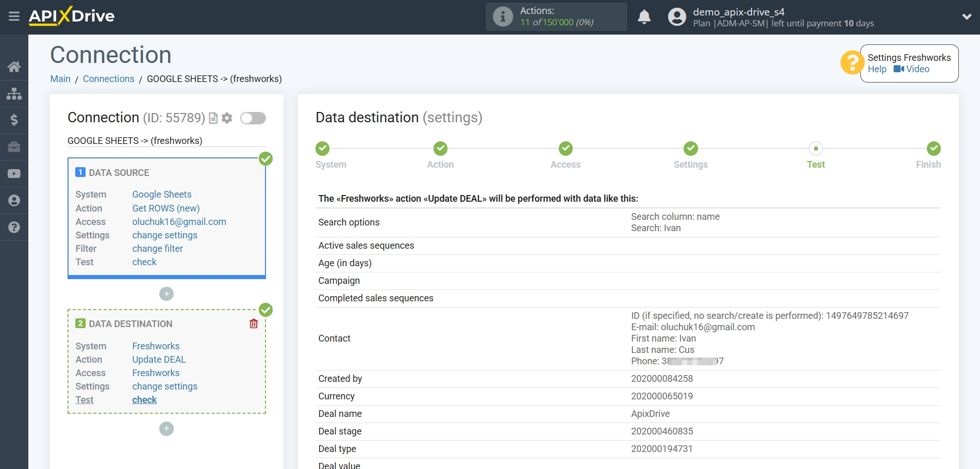980x469 pixels.
Task: Open the Get ROWS (new) action link
Action: [166, 208]
